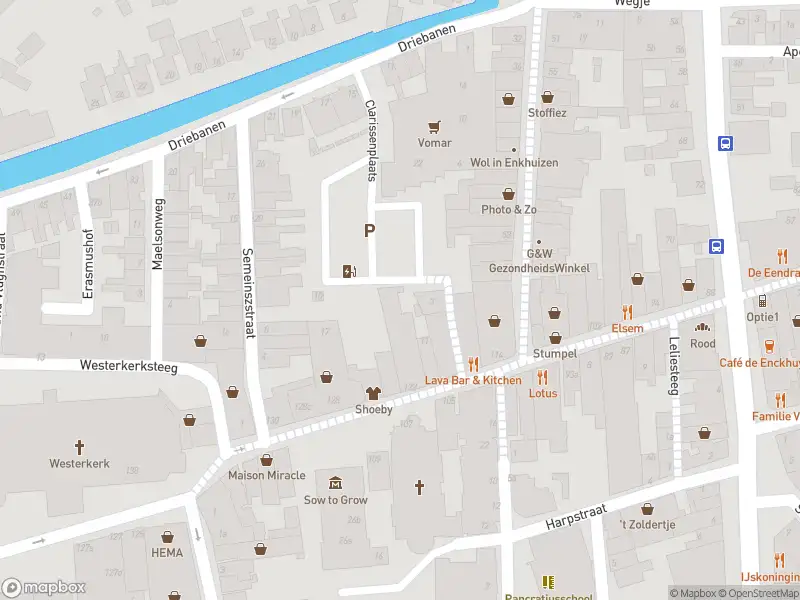Select the charging station icon beside the parking area
Image resolution: width=800 pixels, height=600 pixels.
tap(349, 272)
